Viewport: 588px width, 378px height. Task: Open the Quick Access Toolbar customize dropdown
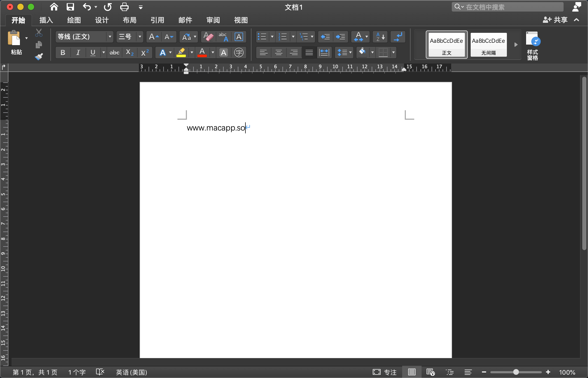141,7
